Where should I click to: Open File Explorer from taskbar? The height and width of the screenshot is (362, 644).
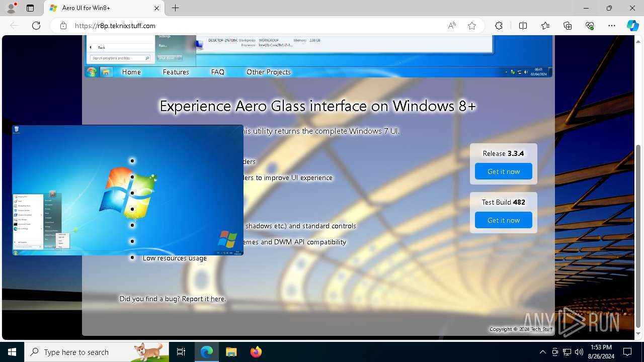tap(231, 352)
